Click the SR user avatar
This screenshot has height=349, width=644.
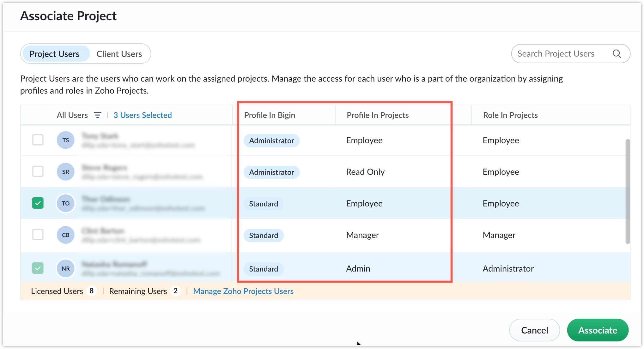(x=66, y=172)
